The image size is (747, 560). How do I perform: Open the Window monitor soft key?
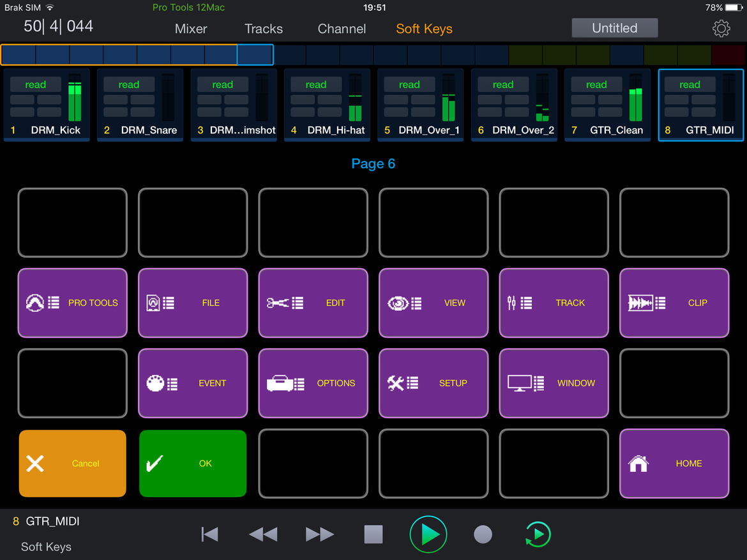coord(554,383)
